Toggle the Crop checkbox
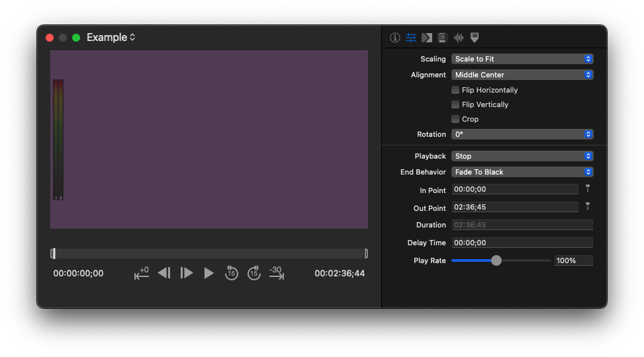Image resolution: width=644 pixels, height=357 pixels. (x=455, y=119)
